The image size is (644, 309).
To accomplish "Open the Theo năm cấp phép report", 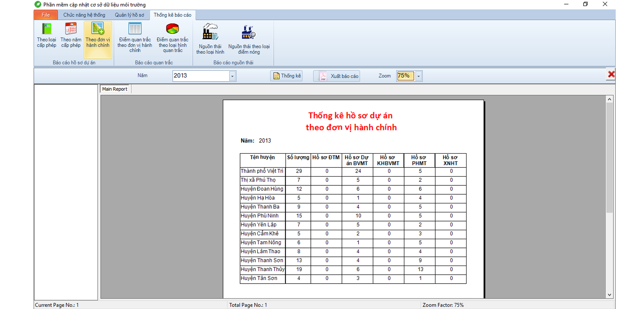I will 71,35.
